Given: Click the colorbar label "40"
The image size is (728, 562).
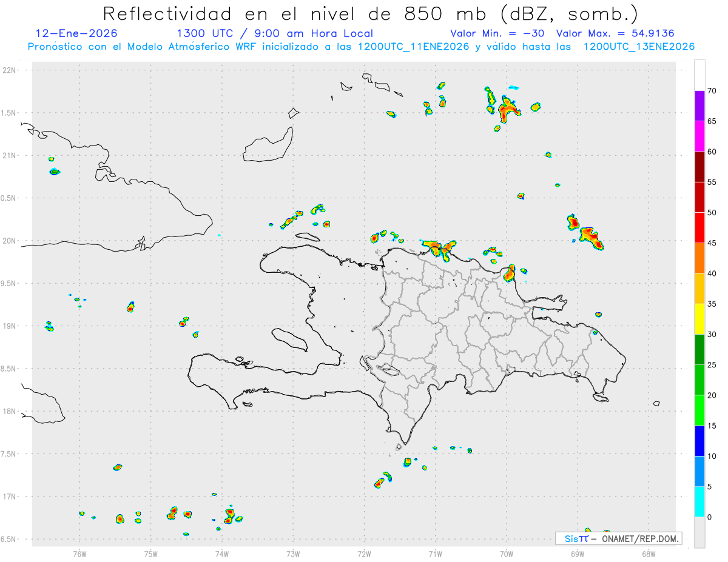Looking at the screenshot, I should [712, 273].
